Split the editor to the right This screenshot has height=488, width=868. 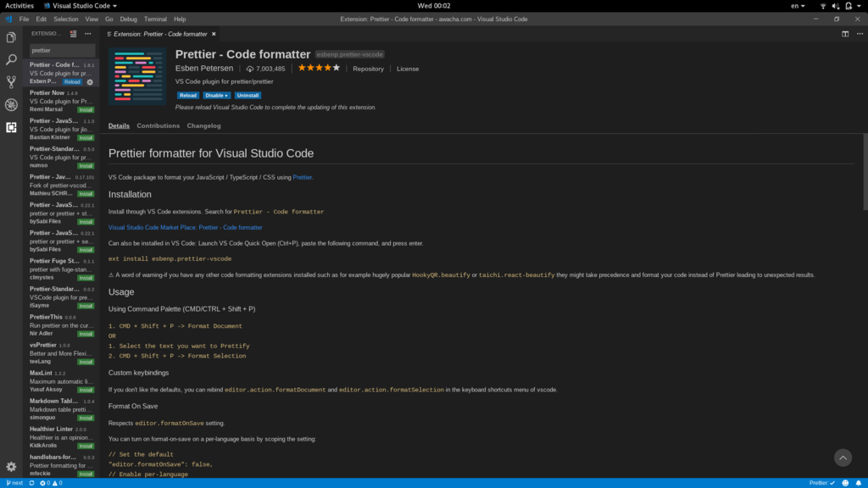(x=845, y=34)
